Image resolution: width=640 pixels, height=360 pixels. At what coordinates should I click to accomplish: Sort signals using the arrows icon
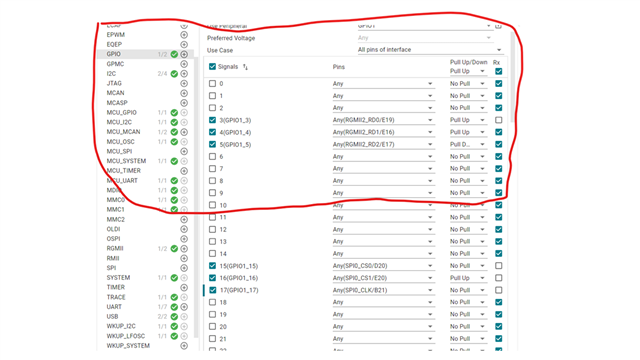coord(245,67)
